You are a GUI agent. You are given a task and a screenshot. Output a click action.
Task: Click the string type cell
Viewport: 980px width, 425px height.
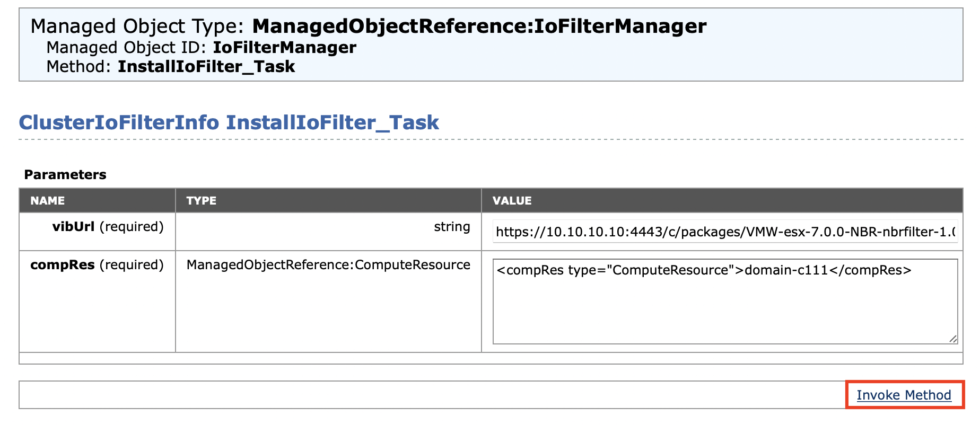click(x=452, y=227)
